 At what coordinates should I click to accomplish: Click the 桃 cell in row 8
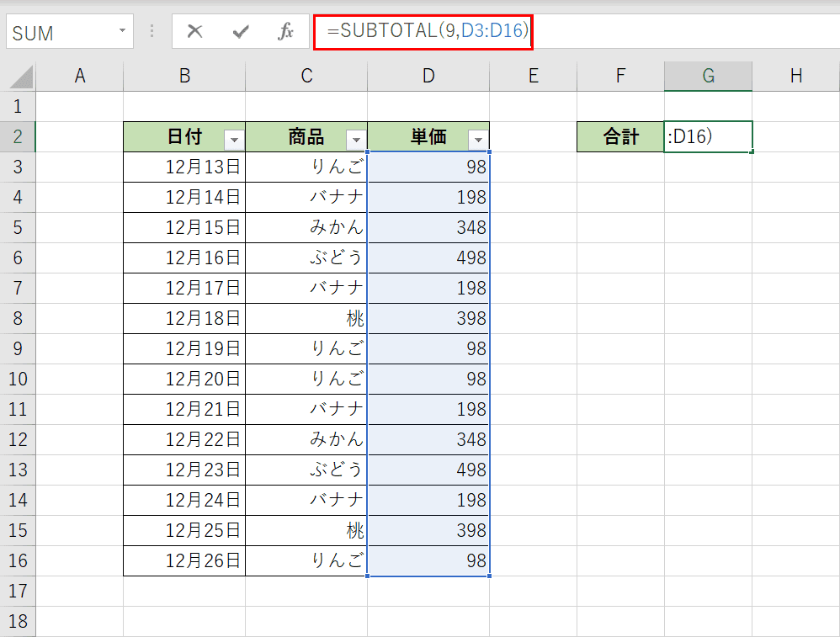click(306, 318)
